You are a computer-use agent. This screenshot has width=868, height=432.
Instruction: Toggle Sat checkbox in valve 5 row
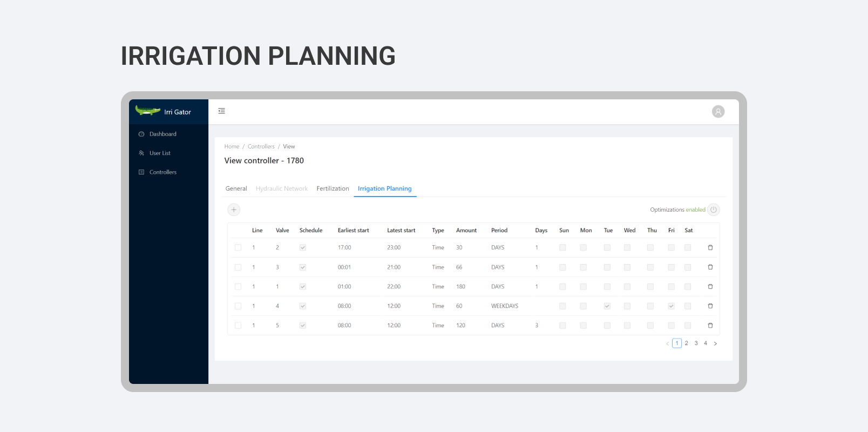(x=688, y=325)
